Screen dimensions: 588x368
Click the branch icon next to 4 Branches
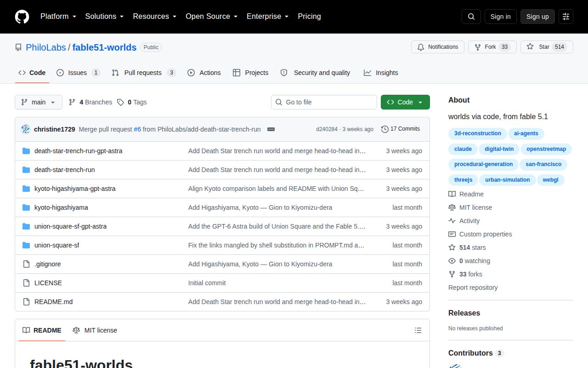(72, 102)
